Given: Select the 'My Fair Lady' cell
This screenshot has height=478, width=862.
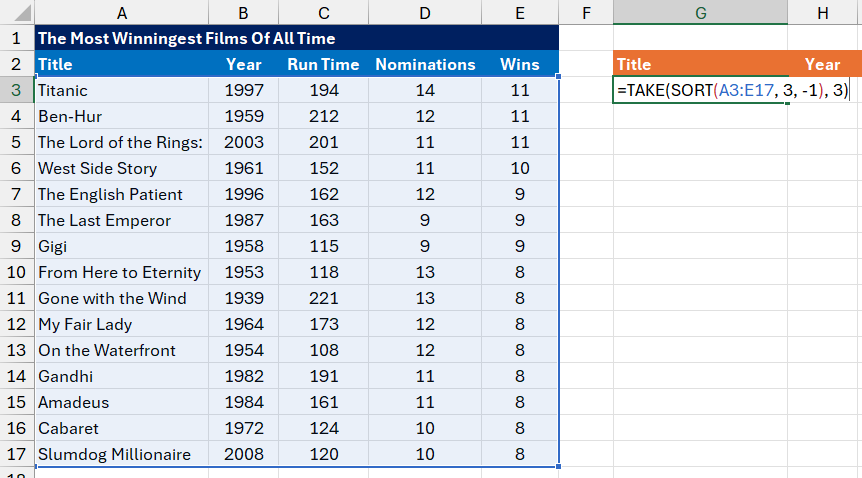Looking at the screenshot, I should (121, 324).
